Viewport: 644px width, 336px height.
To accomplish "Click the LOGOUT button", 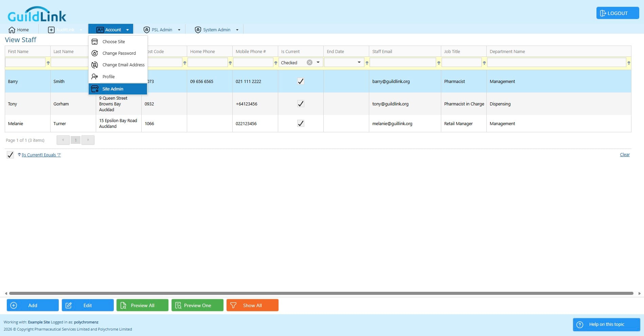I will (618, 13).
